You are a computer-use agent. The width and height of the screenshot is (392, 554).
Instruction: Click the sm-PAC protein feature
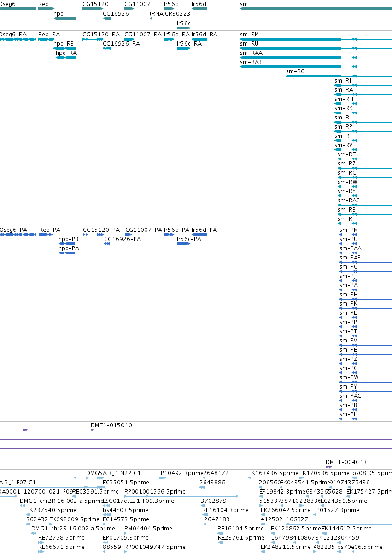tap(366, 401)
